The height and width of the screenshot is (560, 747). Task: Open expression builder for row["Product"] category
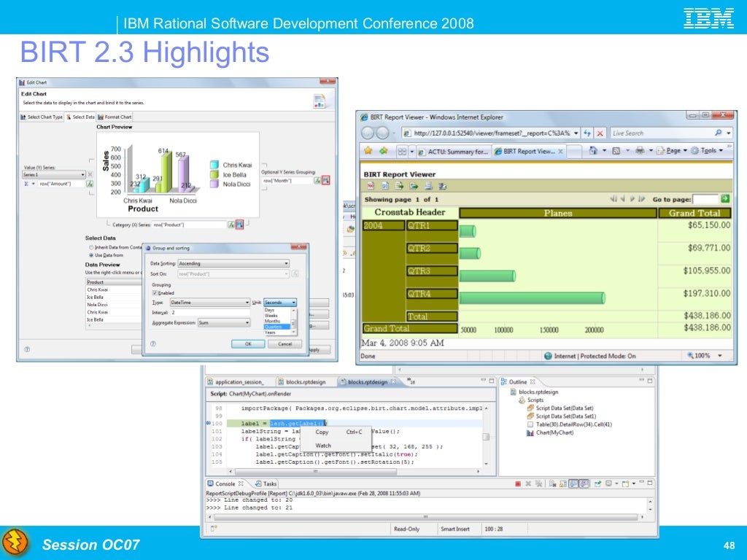(x=231, y=225)
